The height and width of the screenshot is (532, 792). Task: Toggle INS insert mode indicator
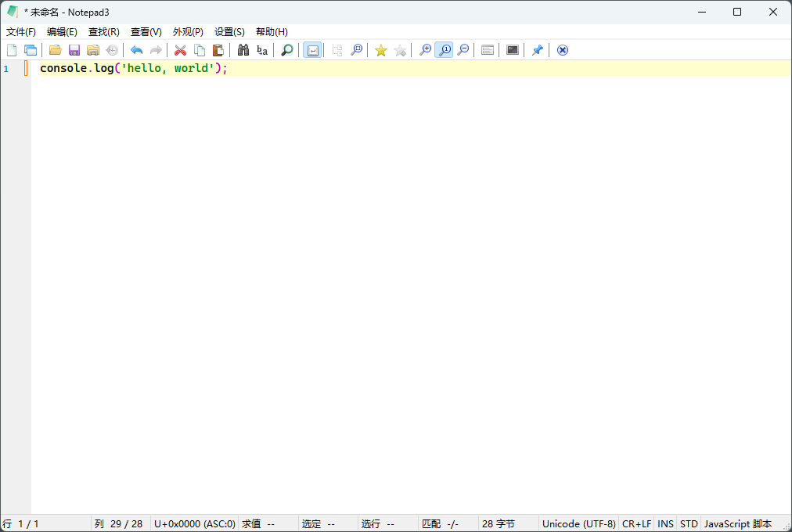pos(665,524)
